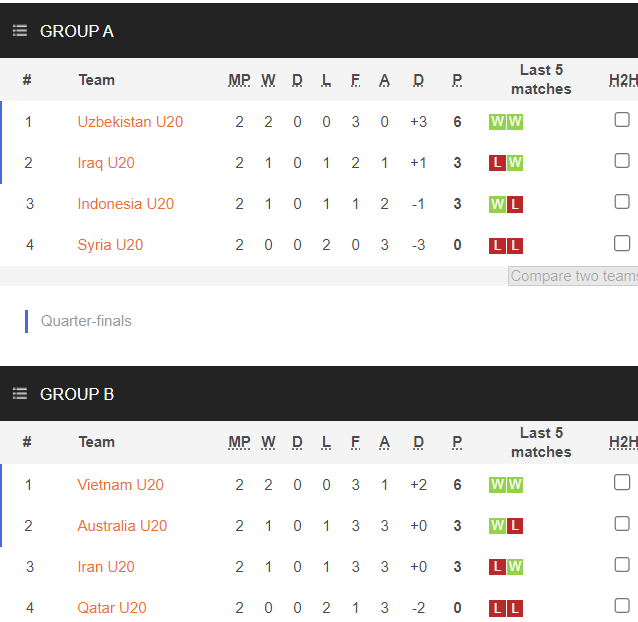638x622 pixels.
Task: Tick the H2H checkbox for Syria U20
Action: pos(622,243)
